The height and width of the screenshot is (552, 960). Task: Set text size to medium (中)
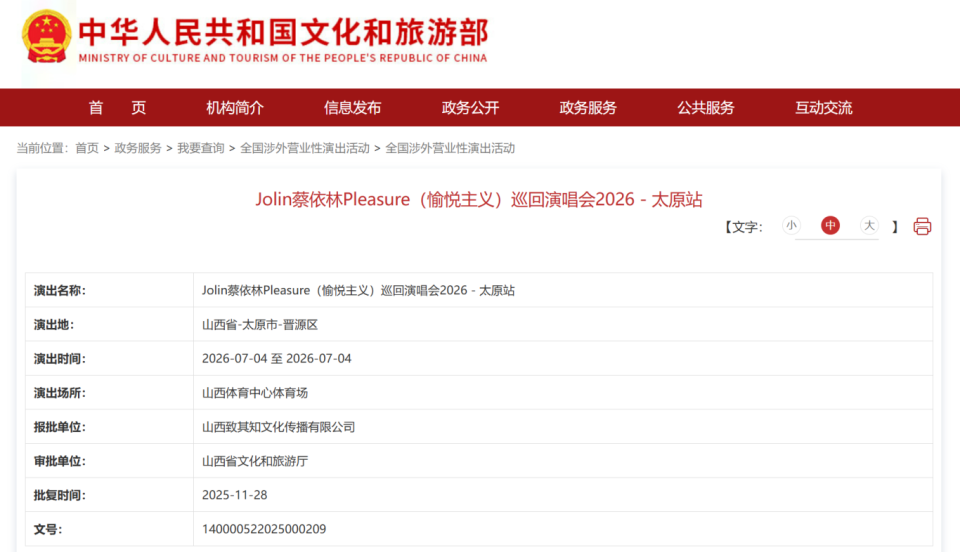(830, 226)
